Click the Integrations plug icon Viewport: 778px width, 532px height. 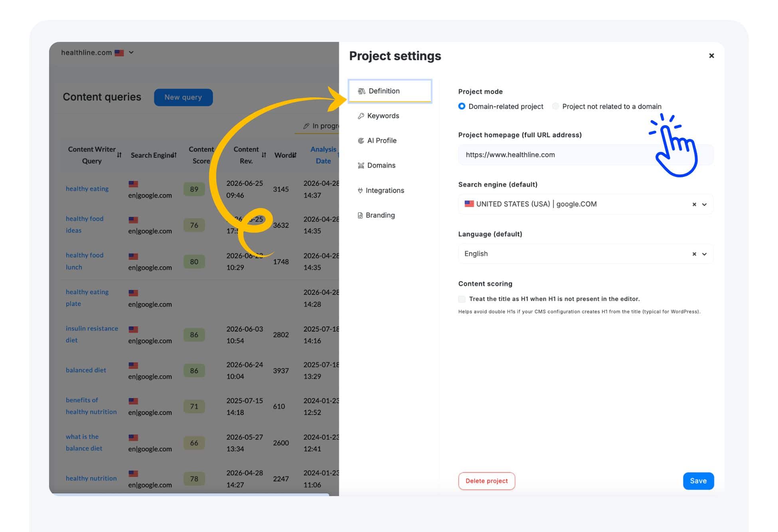360,190
